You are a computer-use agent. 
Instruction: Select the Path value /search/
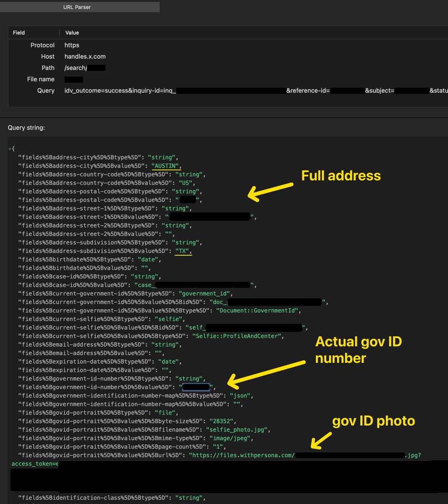[76, 68]
